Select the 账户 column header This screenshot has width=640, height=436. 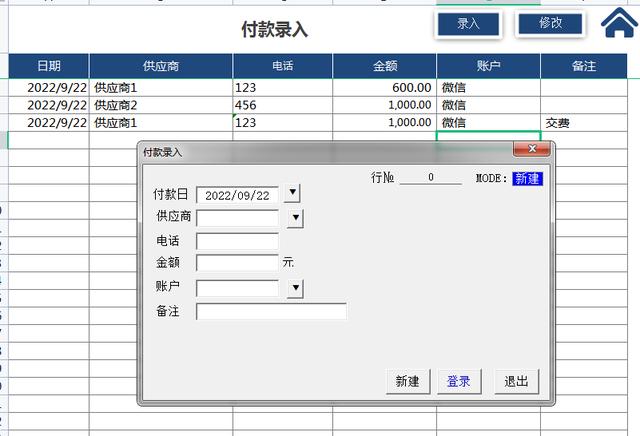(x=488, y=66)
